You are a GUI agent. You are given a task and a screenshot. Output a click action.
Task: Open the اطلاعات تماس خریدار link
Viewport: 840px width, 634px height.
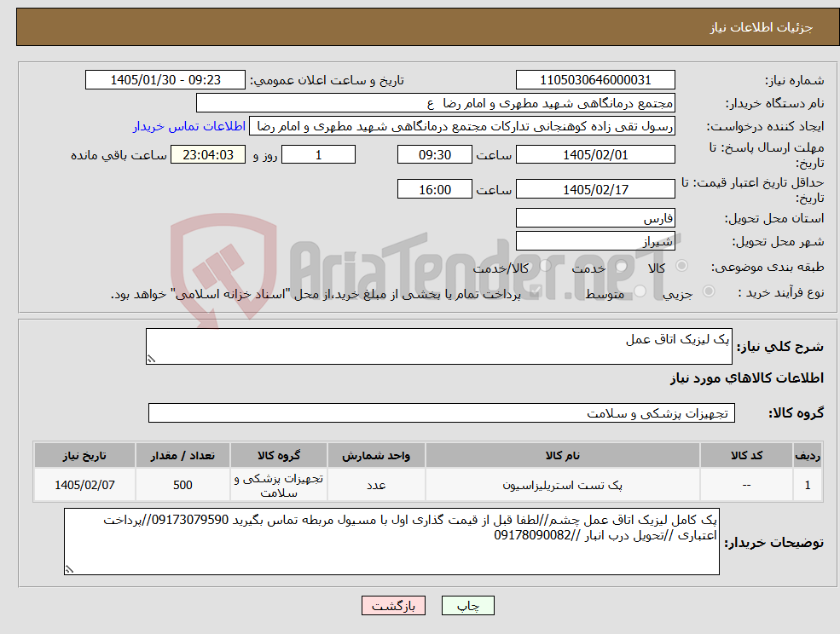[x=189, y=126]
